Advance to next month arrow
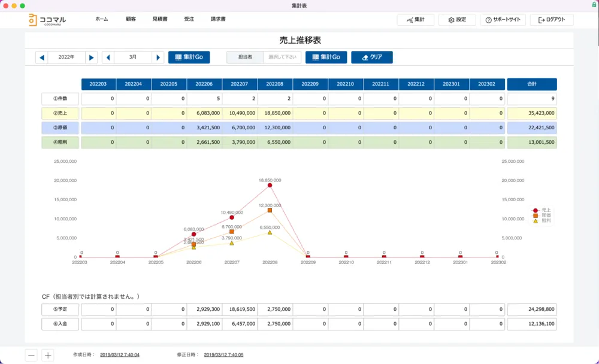The height and width of the screenshot is (364, 599). 158,57
